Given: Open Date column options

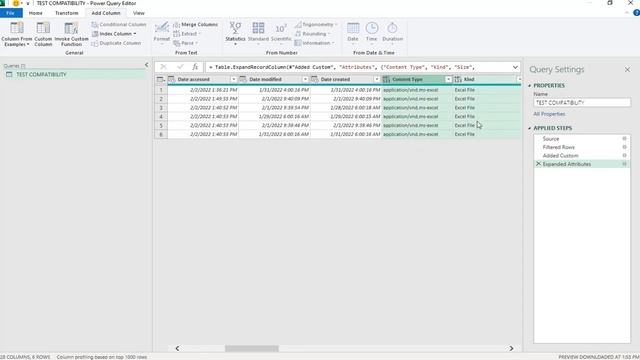Looking at the screenshot, I should click(353, 33).
